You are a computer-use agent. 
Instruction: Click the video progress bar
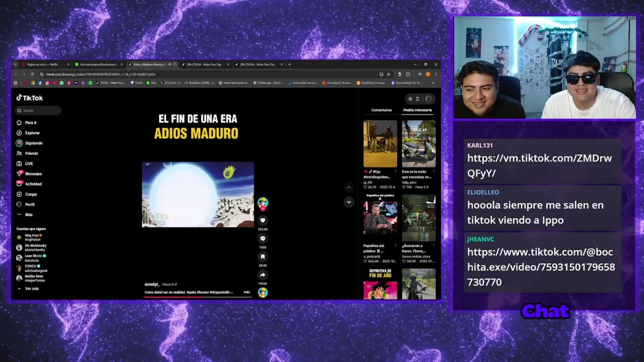198,297
